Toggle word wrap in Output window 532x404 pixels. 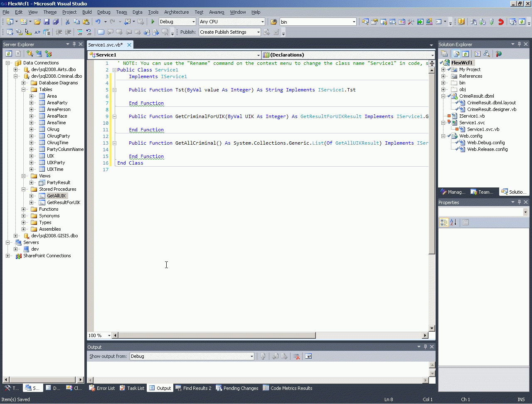[308, 356]
